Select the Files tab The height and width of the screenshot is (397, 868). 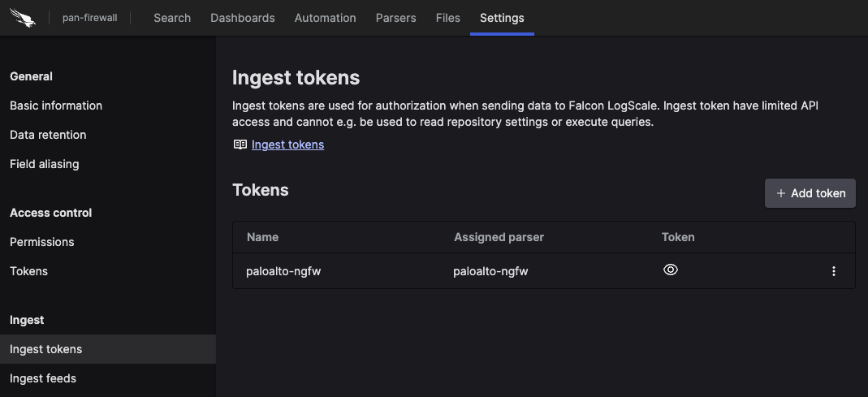point(448,18)
